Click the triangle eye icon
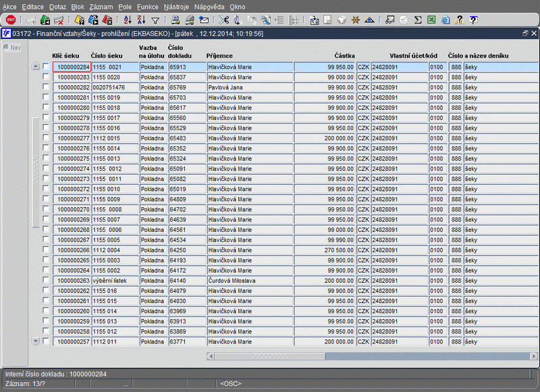540x392 pixels. tap(369, 20)
